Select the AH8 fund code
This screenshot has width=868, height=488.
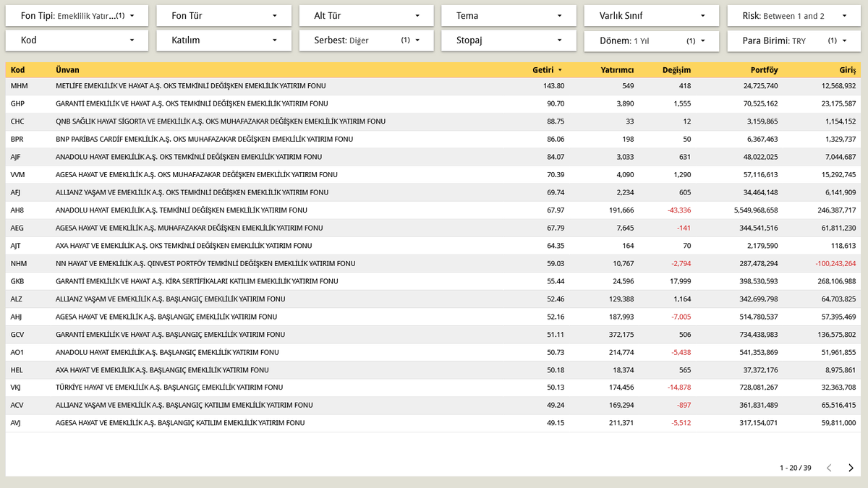[x=17, y=210]
